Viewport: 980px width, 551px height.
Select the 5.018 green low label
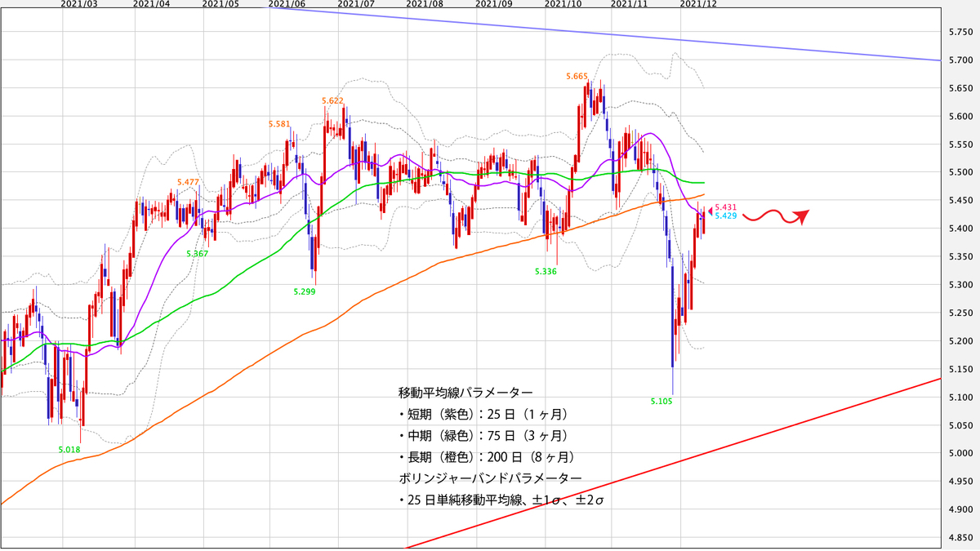tap(69, 449)
